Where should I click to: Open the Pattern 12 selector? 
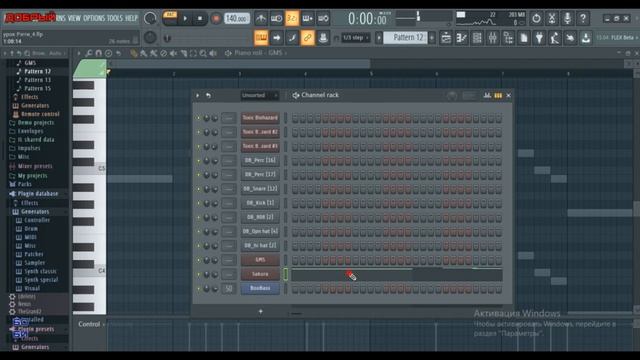click(405, 38)
